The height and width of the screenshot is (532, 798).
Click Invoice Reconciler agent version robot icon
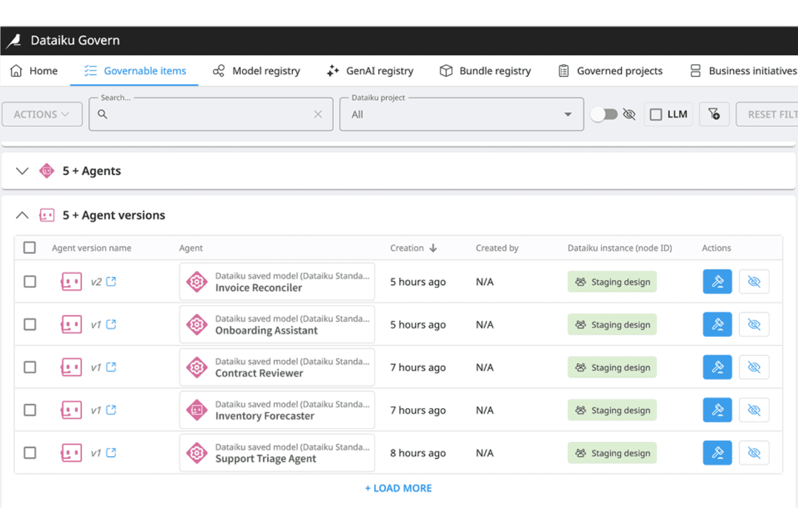pos(71,281)
